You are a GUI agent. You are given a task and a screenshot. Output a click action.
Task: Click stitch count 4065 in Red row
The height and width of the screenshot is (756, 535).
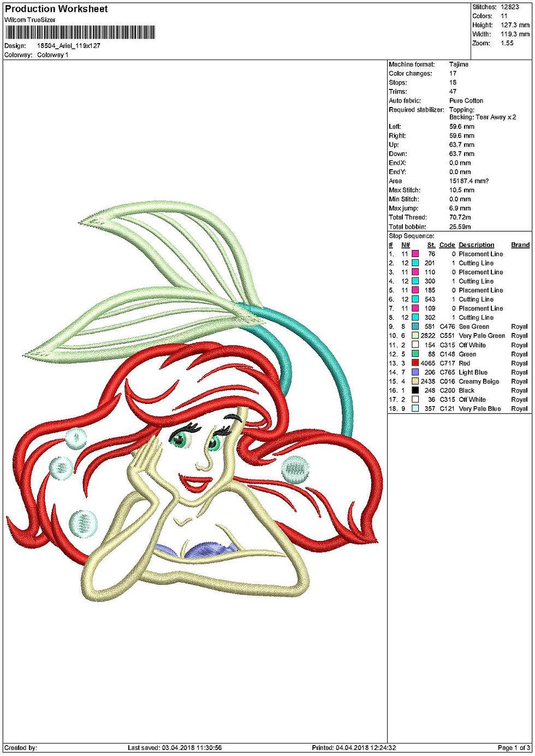[x=428, y=363]
